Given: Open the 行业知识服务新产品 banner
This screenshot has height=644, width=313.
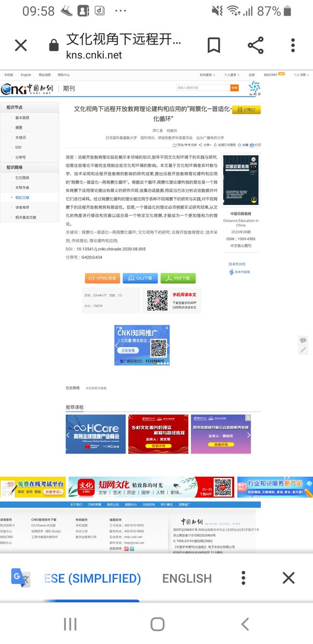Looking at the screenshot, I should click(x=275, y=487).
